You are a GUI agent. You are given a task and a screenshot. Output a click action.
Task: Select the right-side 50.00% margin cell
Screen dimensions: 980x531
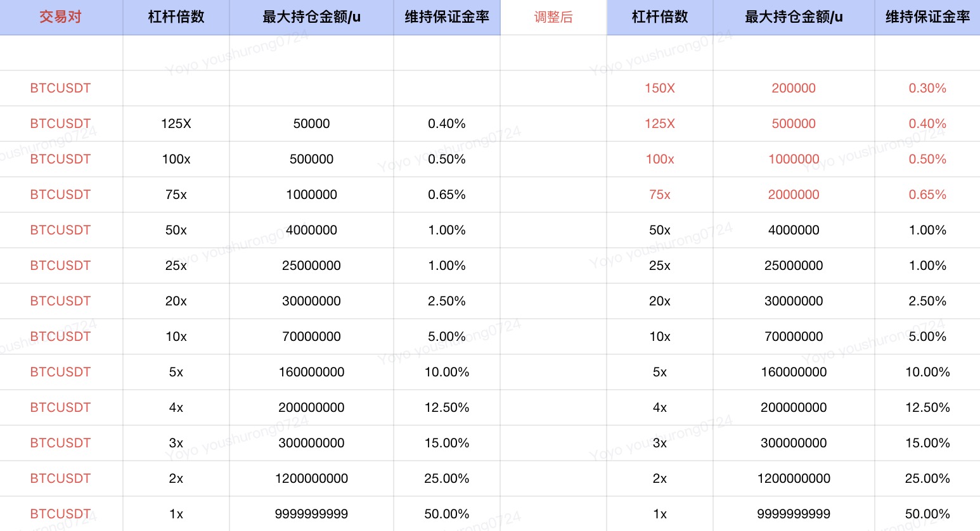[x=927, y=514]
